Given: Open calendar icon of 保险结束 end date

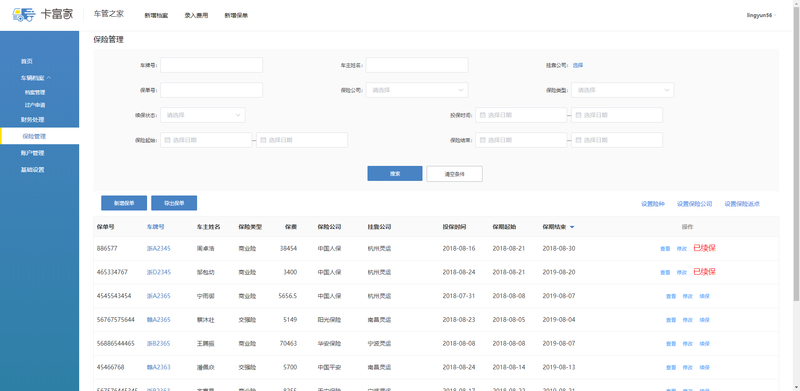Looking at the screenshot, I should pyautogui.click(x=578, y=140).
